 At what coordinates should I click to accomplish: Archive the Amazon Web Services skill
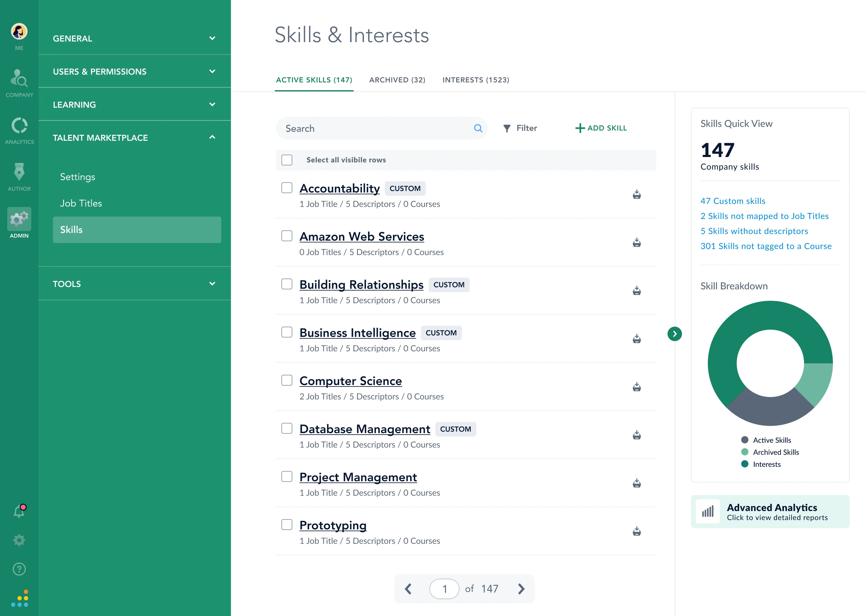pyautogui.click(x=637, y=243)
